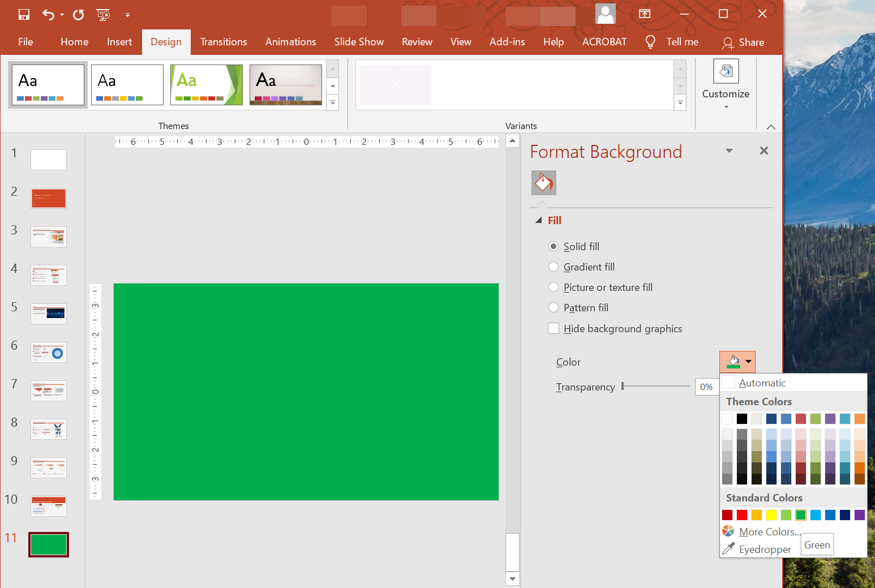Click the Share button

tap(743, 42)
